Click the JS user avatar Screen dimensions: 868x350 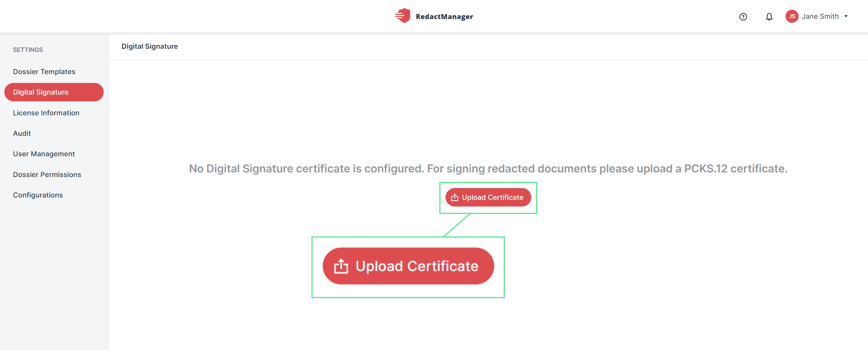(792, 16)
